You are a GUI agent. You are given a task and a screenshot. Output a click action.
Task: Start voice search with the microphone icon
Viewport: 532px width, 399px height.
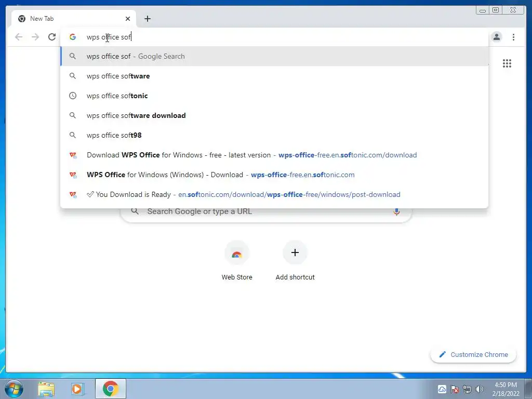click(396, 212)
